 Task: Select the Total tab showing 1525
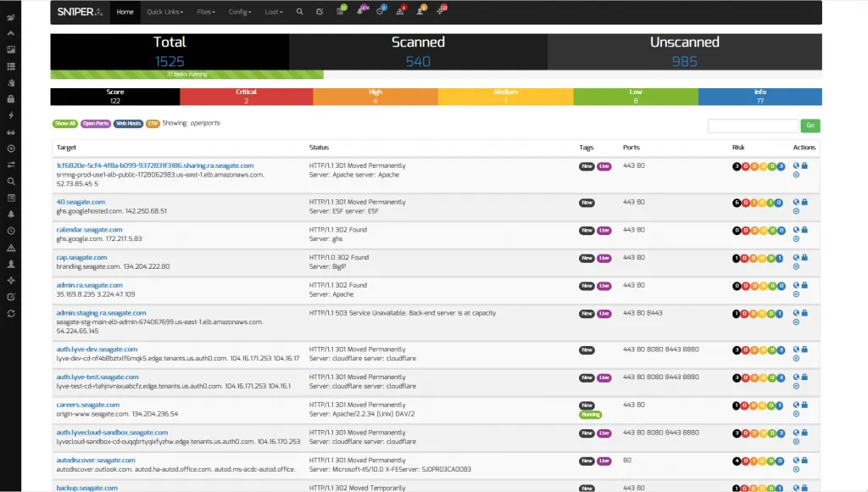(x=170, y=52)
